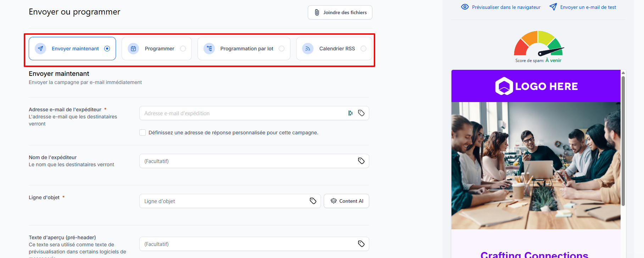Image resolution: width=644 pixels, height=258 pixels.
Task: Click the Joindre des fichiers button
Action: (x=340, y=12)
